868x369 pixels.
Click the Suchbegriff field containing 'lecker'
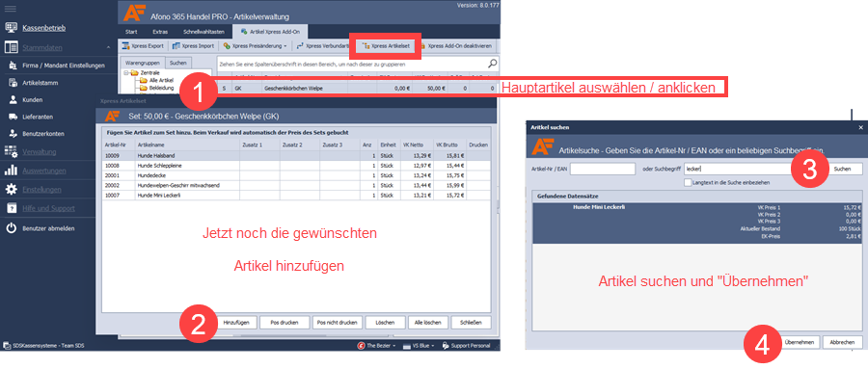tap(739, 169)
